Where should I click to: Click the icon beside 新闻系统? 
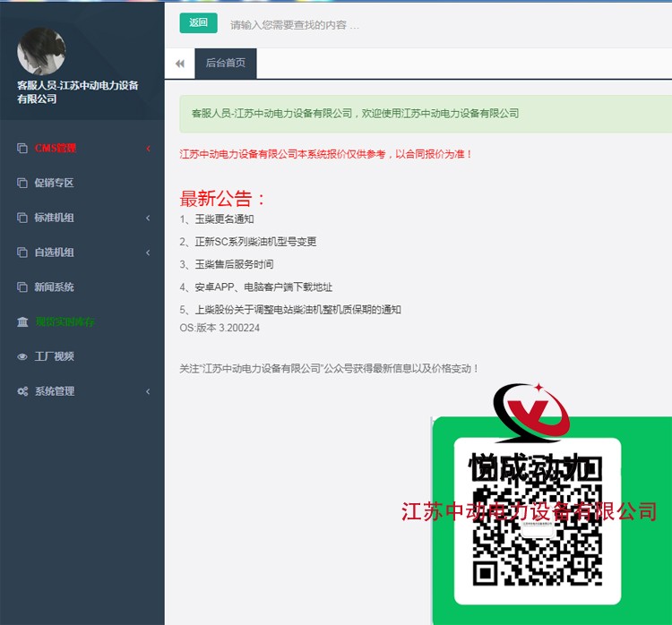(x=22, y=287)
